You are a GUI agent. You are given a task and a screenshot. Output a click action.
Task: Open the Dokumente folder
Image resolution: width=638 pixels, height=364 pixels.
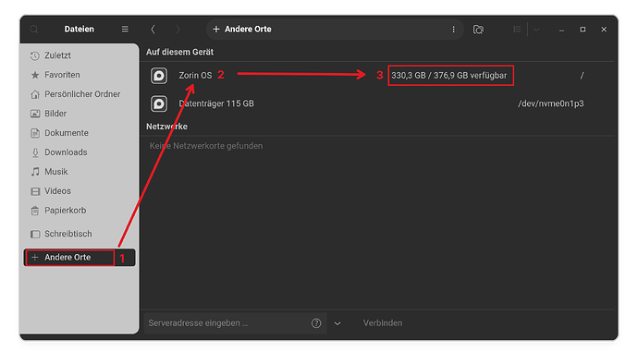(80, 133)
